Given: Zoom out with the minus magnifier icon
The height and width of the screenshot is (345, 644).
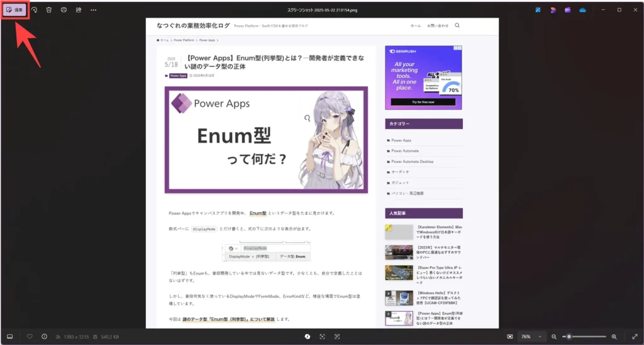Looking at the screenshot, I should 554,336.
